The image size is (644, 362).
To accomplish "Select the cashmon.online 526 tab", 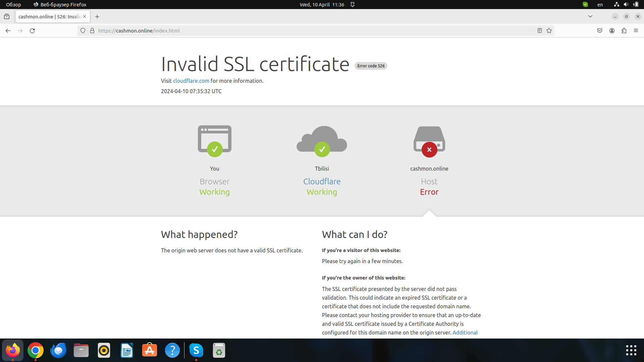I will (53, 16).
